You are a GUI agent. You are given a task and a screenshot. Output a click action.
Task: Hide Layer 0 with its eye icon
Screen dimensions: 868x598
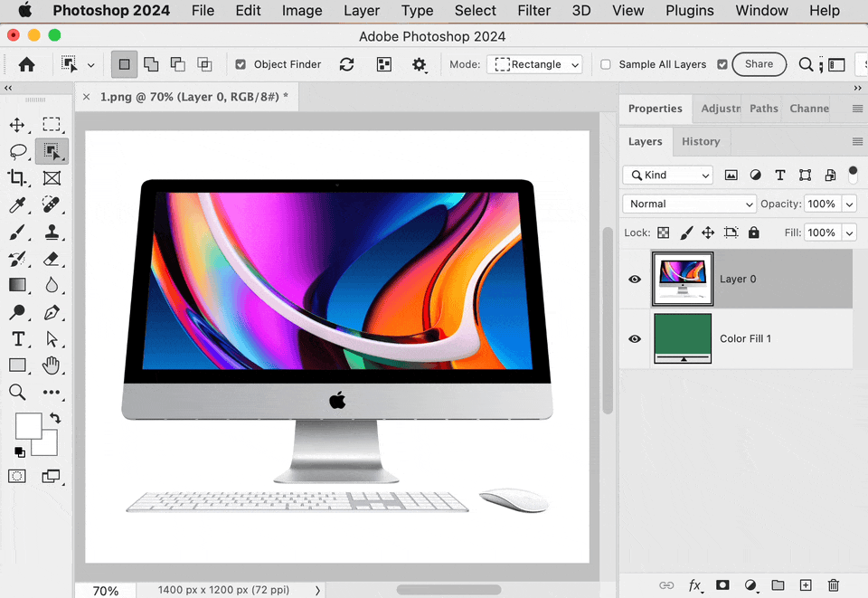click(635, 279)
